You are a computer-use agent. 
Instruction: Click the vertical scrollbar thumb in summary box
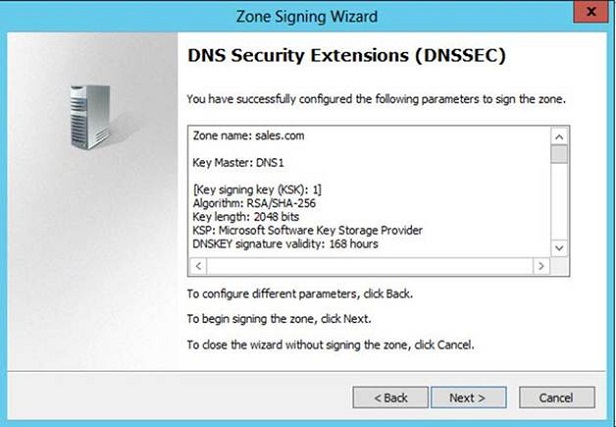559,154
